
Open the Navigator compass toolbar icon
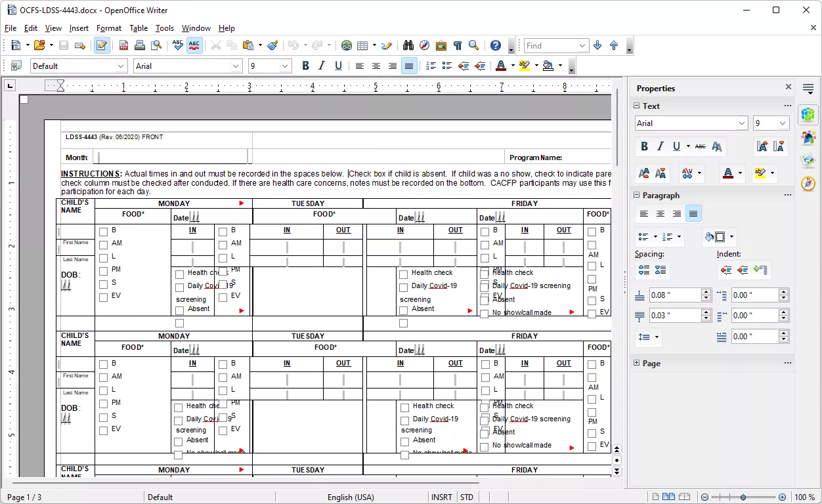pyautogui.click(x=425, y=45)
